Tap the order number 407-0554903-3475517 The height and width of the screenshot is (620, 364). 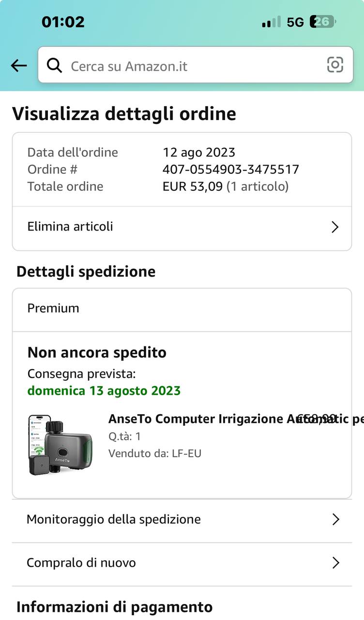click(x=231, y=170)
